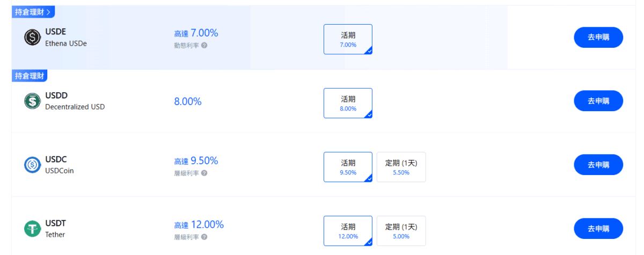Click the USDT 高達 12.00% rate

click(199, 225)
